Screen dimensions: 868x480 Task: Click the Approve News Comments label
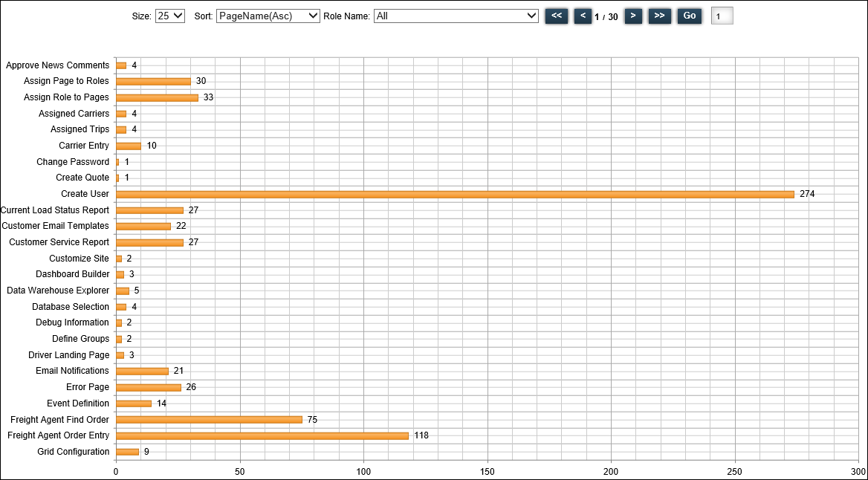point(57,65)
